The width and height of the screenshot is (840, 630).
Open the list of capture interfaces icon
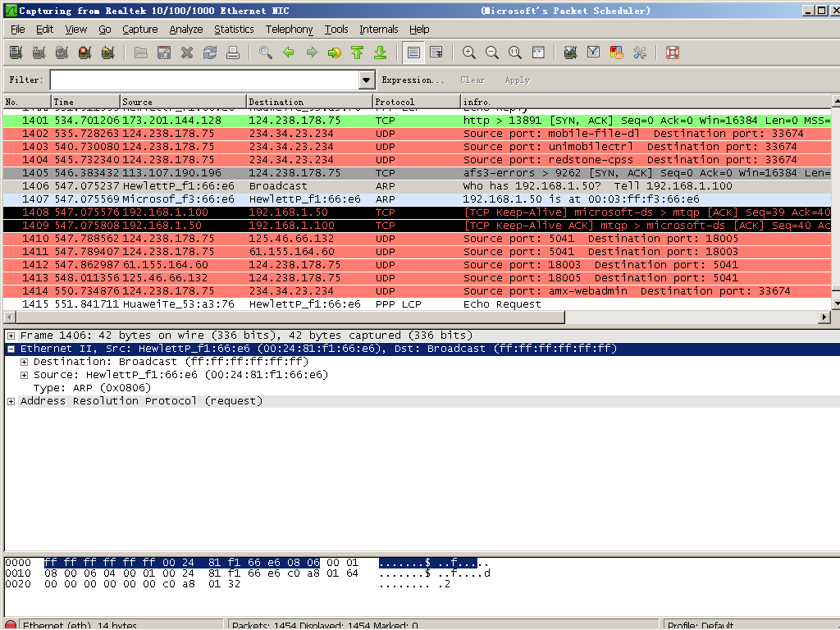16,52
